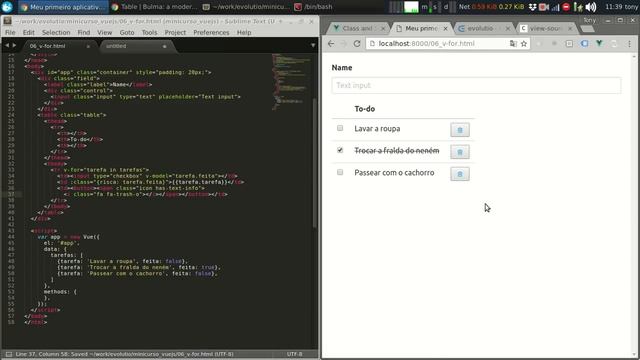
Task: Open the Find menu in Sublime Text
Action: tap(84, 32)
